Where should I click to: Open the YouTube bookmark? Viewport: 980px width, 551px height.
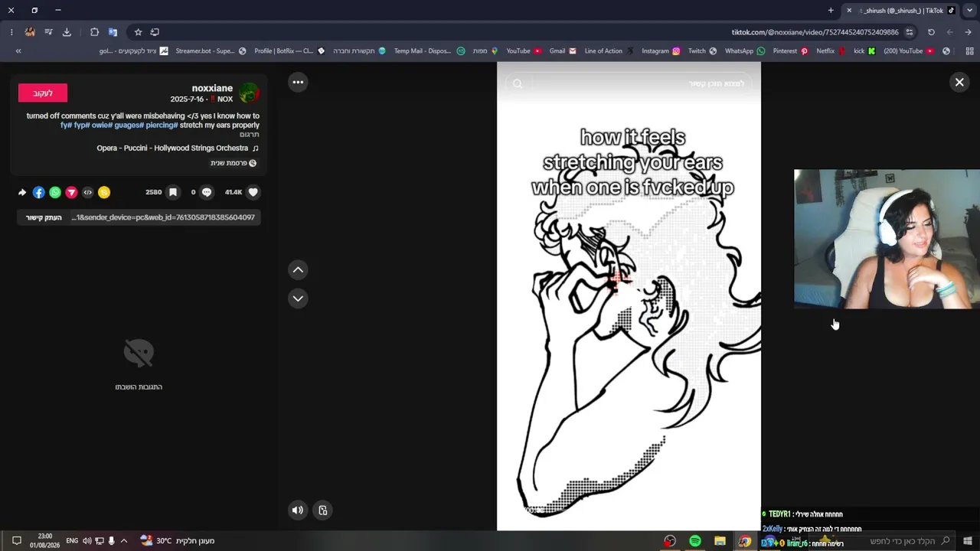coord(524,51)
